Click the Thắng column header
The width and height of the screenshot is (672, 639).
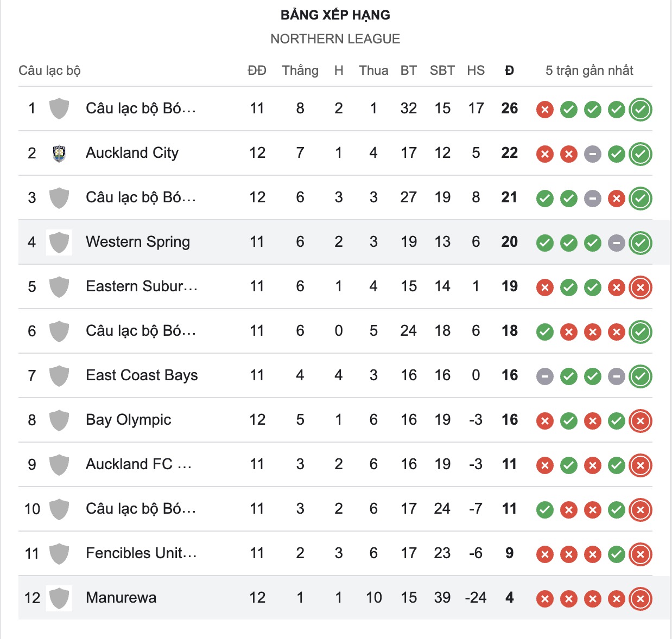coord(300,71)
